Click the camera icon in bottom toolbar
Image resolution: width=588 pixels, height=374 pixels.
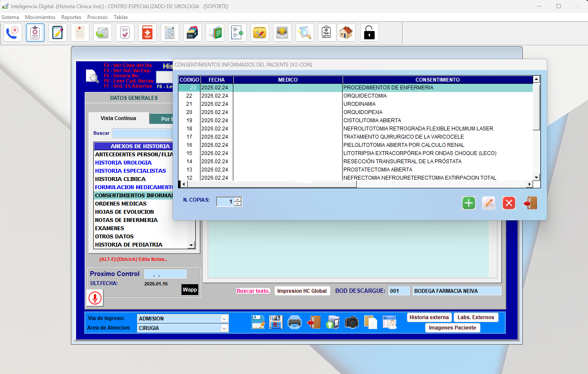(x=351, y=322)
